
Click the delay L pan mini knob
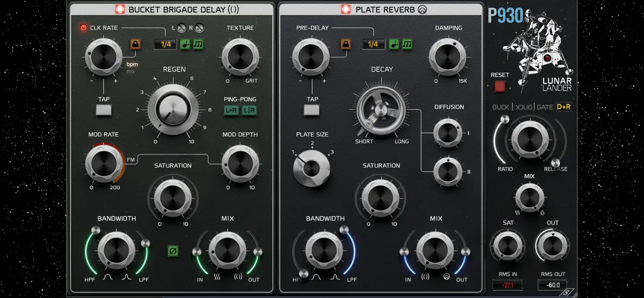click(x=181, y=28)
